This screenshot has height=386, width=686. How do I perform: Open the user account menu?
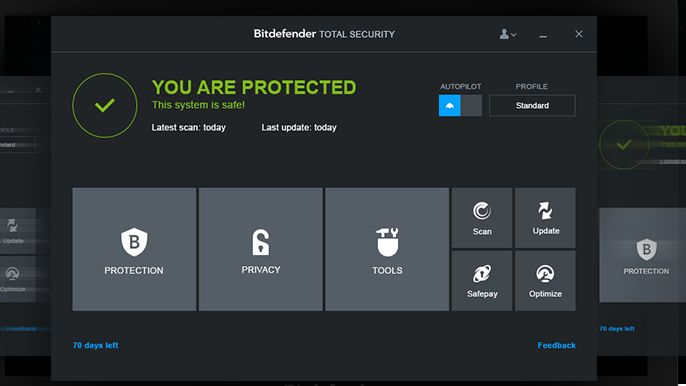click(508, 34)
